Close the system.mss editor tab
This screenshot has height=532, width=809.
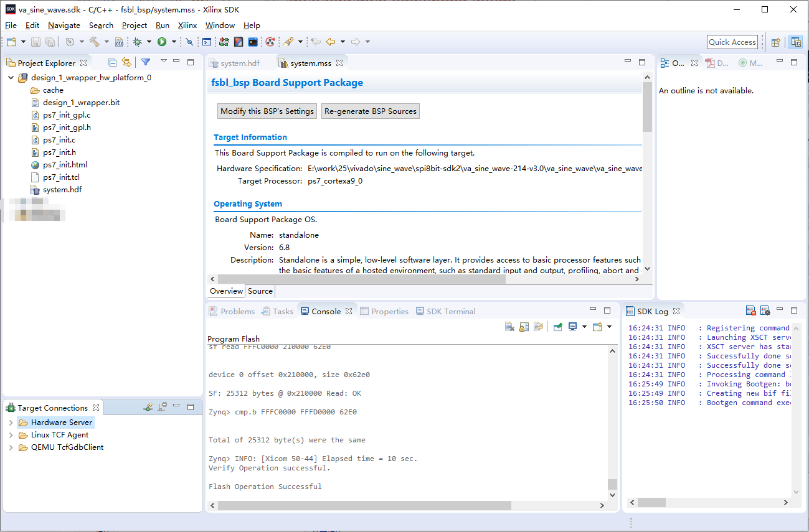click(339, 63)
